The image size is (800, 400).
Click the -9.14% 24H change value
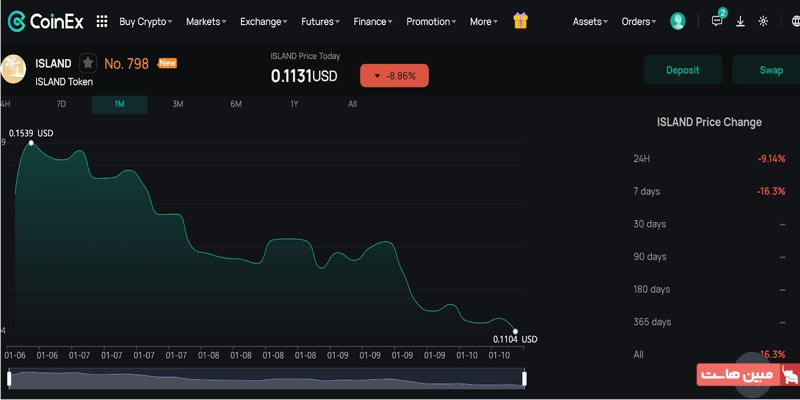coord(771,159)
